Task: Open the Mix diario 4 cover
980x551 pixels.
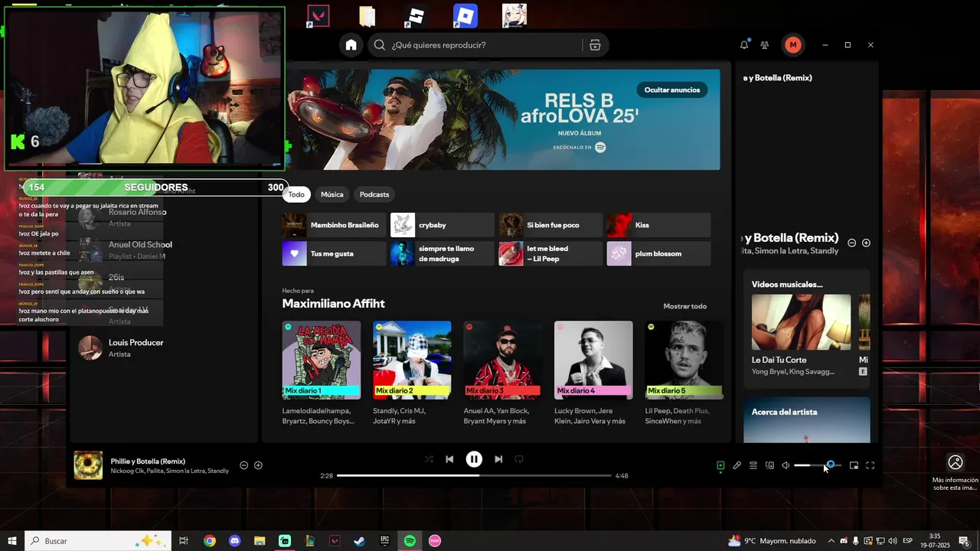Action: tap(593, 360)
